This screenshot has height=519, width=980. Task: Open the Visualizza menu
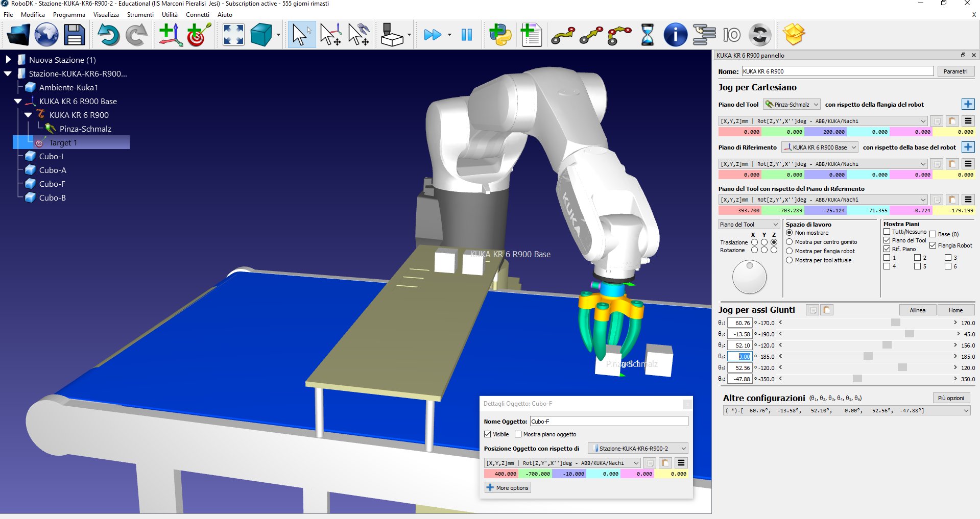[x=106, y=15]
